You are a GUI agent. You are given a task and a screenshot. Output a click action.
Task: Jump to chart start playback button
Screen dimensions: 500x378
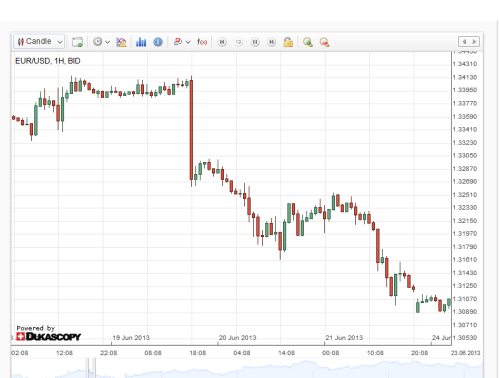coord(222,42)
